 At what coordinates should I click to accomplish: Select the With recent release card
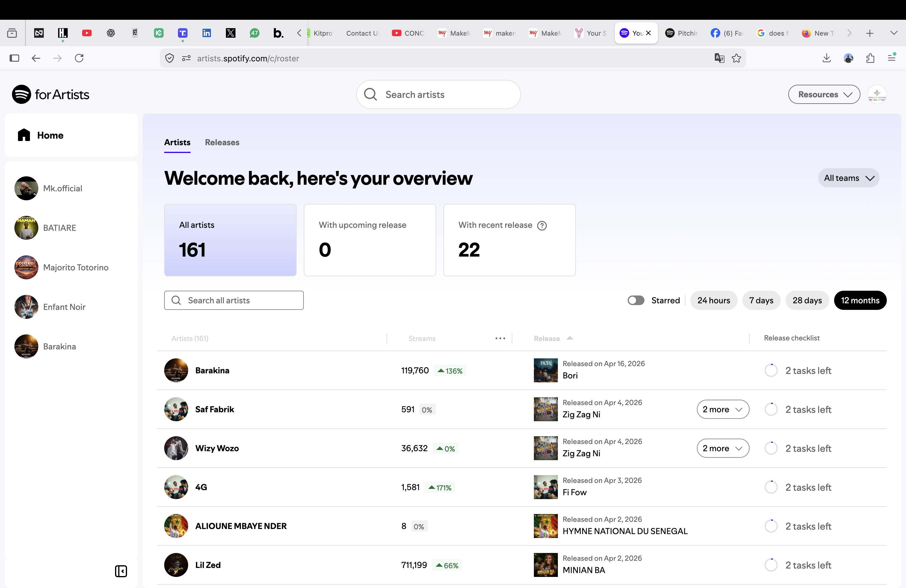click(x=509, y=240)
